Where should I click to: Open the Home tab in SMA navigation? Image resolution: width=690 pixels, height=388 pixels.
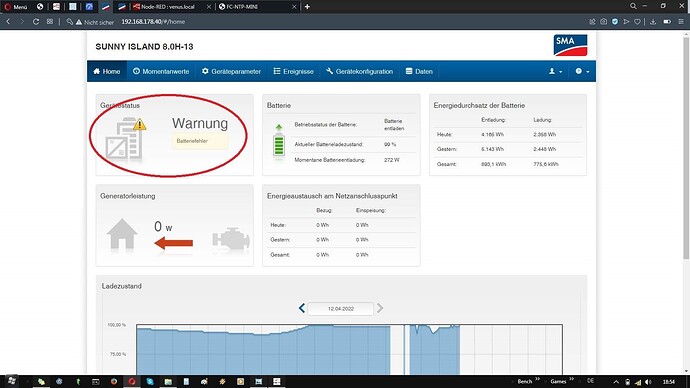coord(107,71)
